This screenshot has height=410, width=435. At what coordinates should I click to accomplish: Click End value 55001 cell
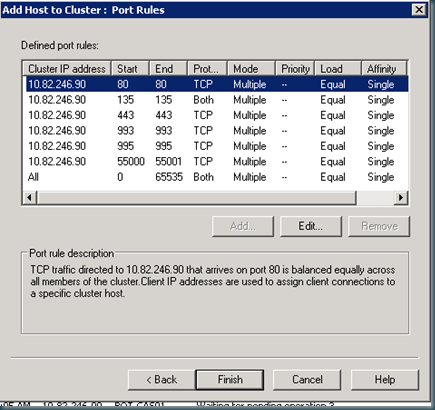pos(168,161)
